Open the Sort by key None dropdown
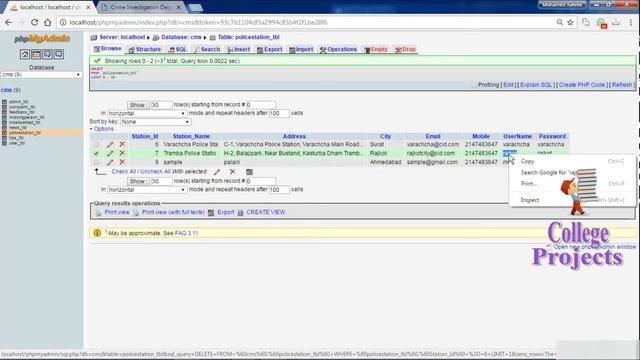 pyautogui.click(x=156, y=122)
